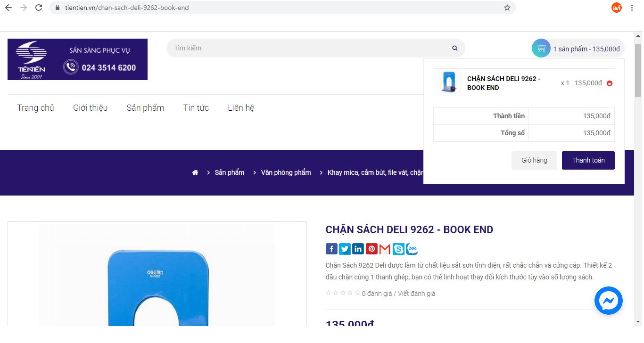
Task: Click the blue bookend product image
Action: pos(157,275)
